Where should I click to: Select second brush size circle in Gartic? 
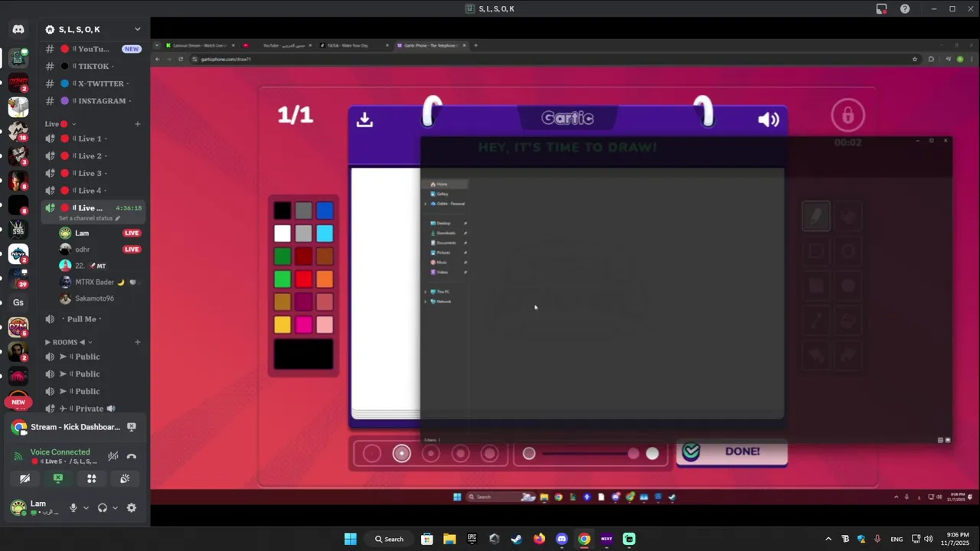(x=401, y=454)
